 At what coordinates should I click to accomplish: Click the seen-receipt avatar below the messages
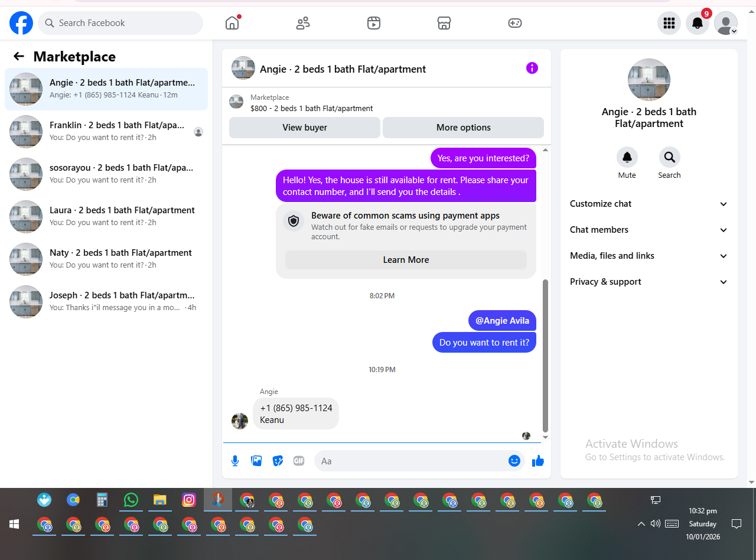526,436
